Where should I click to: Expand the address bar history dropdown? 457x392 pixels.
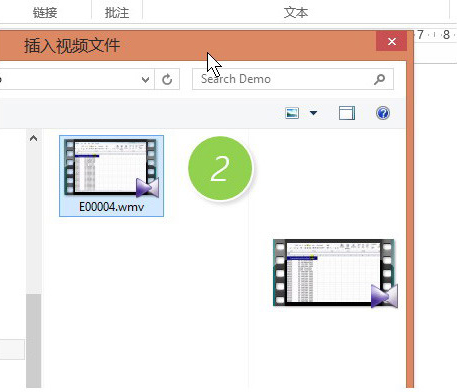pyautogui.click(x=145, y=80)
